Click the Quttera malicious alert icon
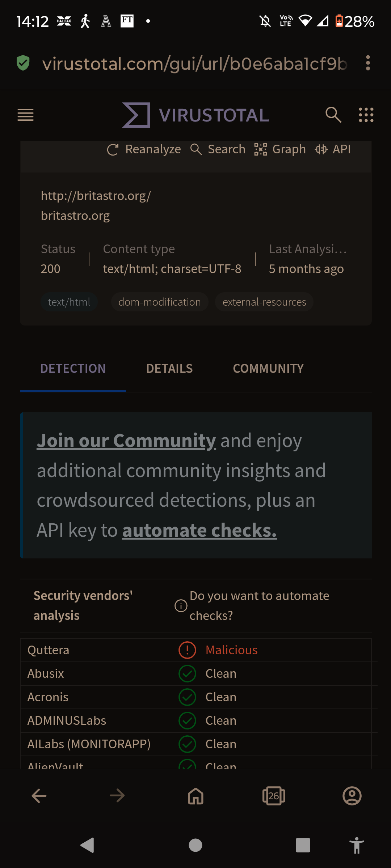Image resolution: width=391 pixels, height=868 pixels. tap(187, 650)
